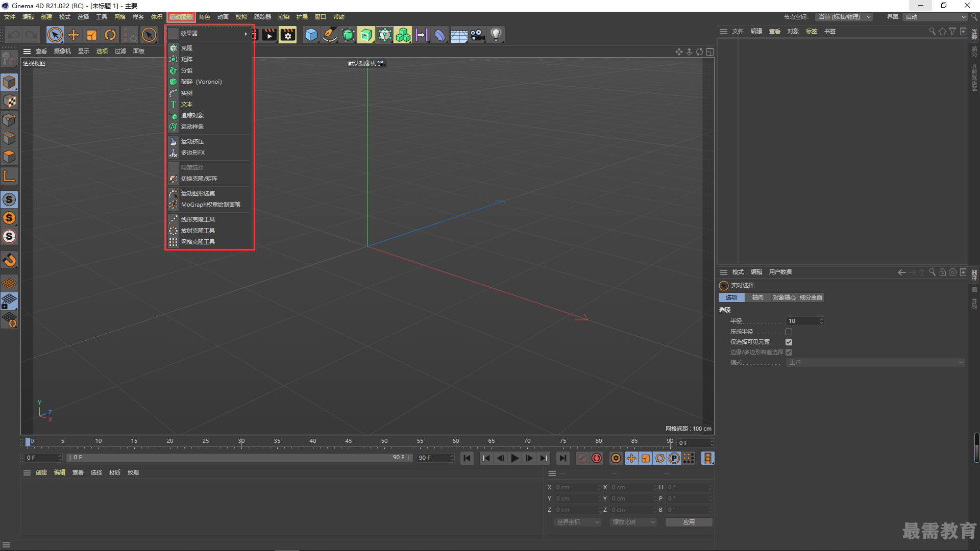Add a Cube primitive from toolbar

click(x=311, y=35)
